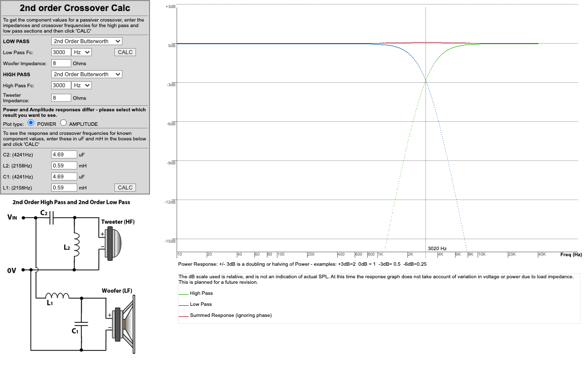Open the Low Pass Fc unit dropdown
The image size is (588, 365).
82,52
